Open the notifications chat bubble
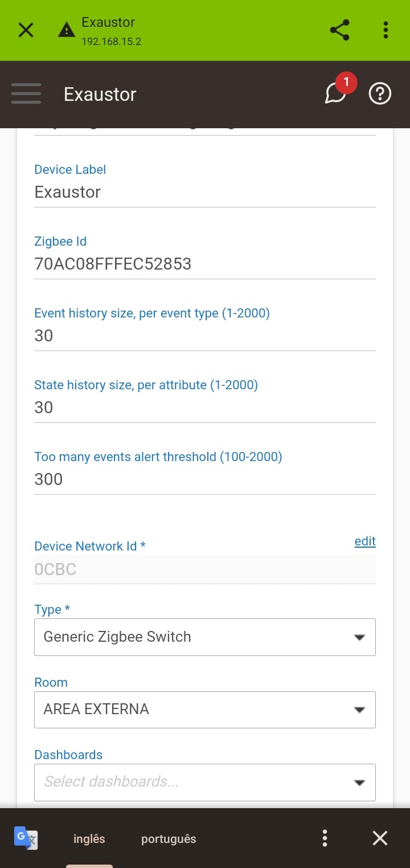The width and height of the screenshot is (410, 868). point(336,93)
